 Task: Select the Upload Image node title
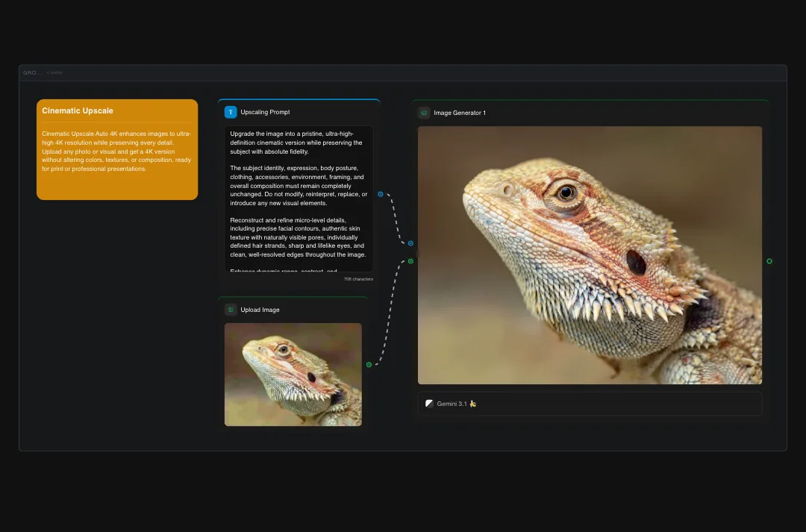coord(260,310)
